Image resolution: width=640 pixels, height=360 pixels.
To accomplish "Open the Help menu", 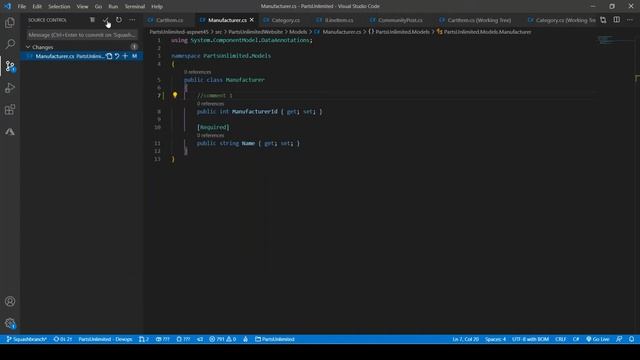I will coord(157,7).
